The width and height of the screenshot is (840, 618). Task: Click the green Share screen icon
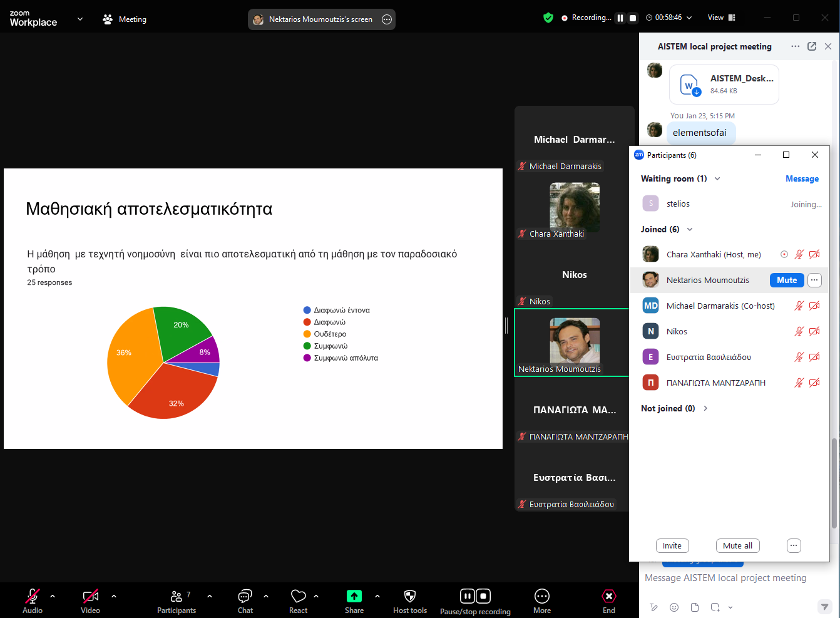(354, 596)
